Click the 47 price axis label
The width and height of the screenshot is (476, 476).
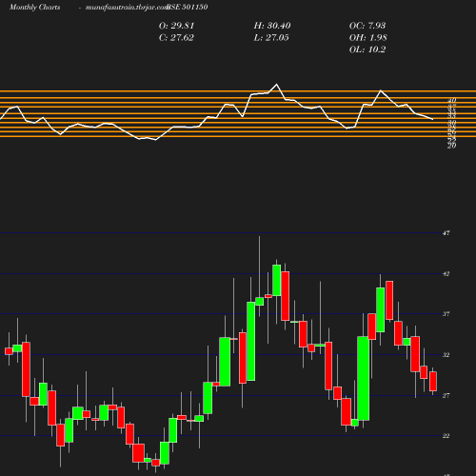[446, 233]
